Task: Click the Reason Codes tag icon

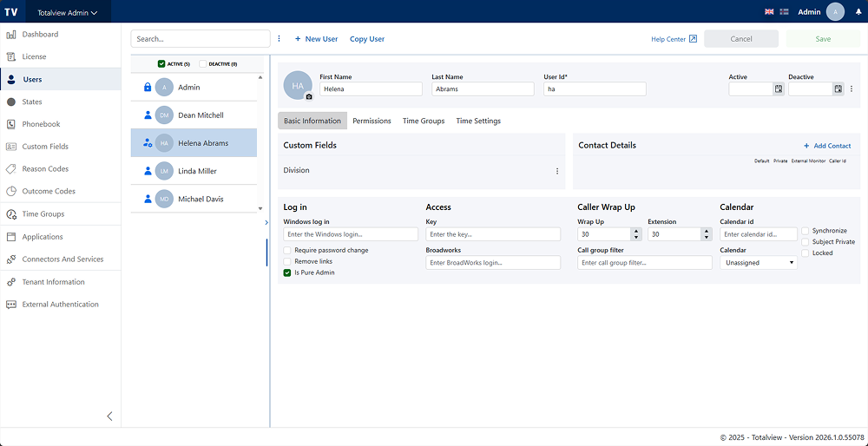Action: tap(10, 169)
